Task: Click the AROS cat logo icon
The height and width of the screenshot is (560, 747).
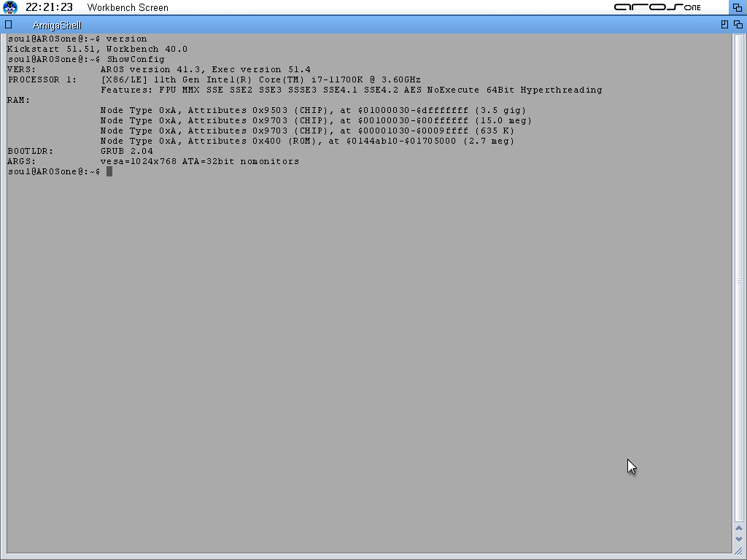Action: 10,7
